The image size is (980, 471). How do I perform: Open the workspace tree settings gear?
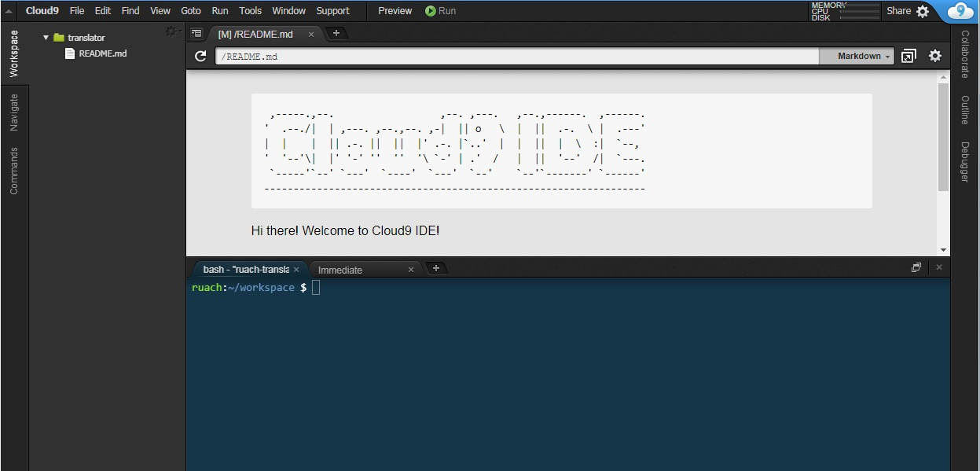click(x=171, y=31)
